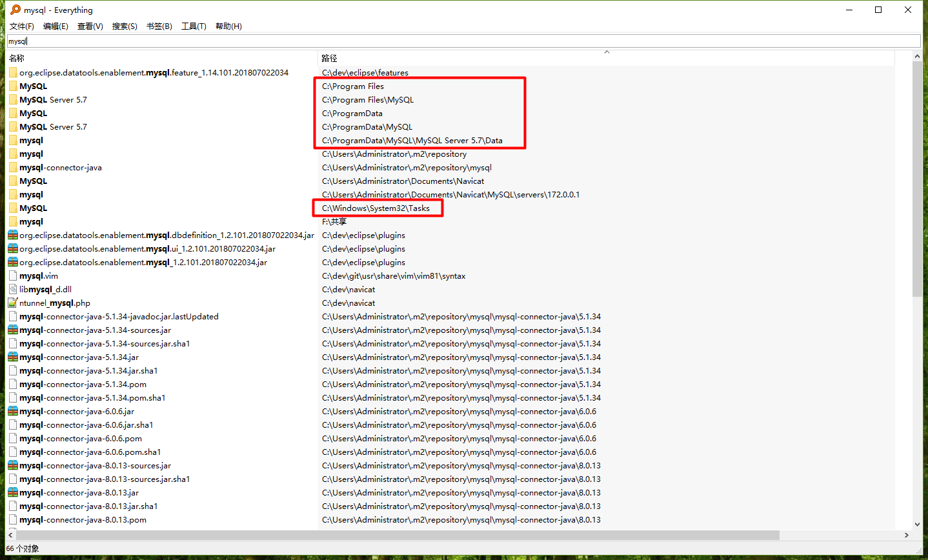Click the ntunnel_mysql.php file icon

(13, 303)
